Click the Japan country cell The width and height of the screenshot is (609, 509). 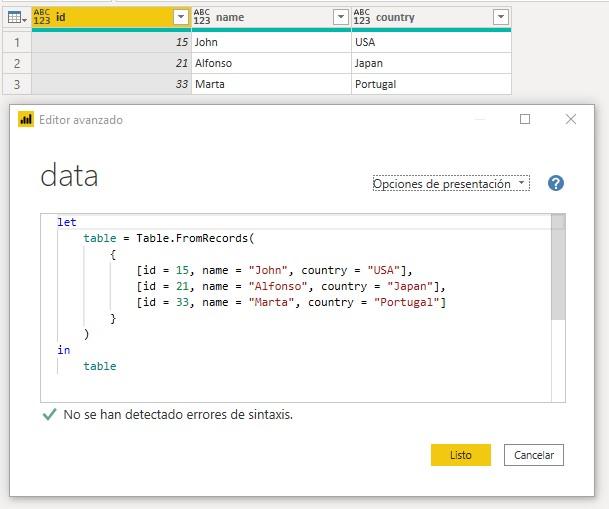(x=432, y=63)
